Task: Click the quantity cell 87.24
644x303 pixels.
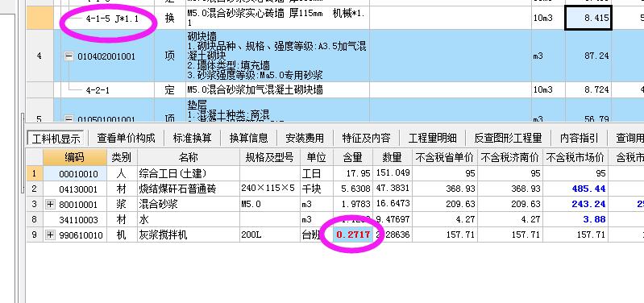Action: (588, 56)
